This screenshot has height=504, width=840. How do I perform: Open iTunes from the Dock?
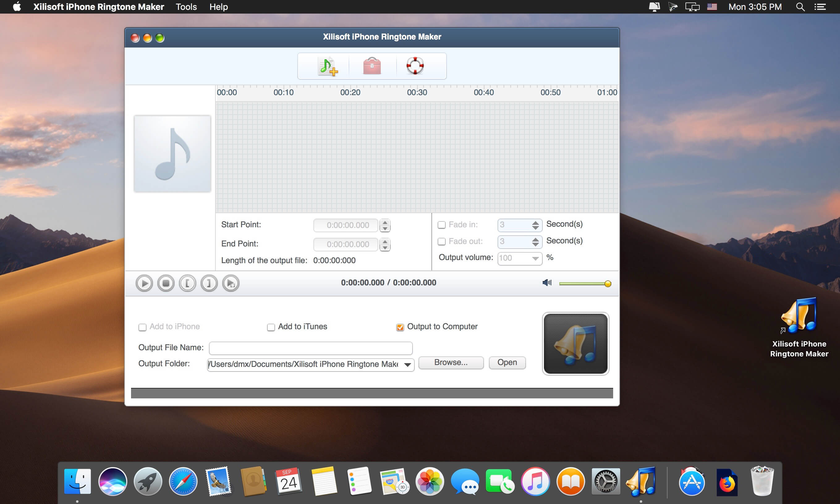(536, 481)
